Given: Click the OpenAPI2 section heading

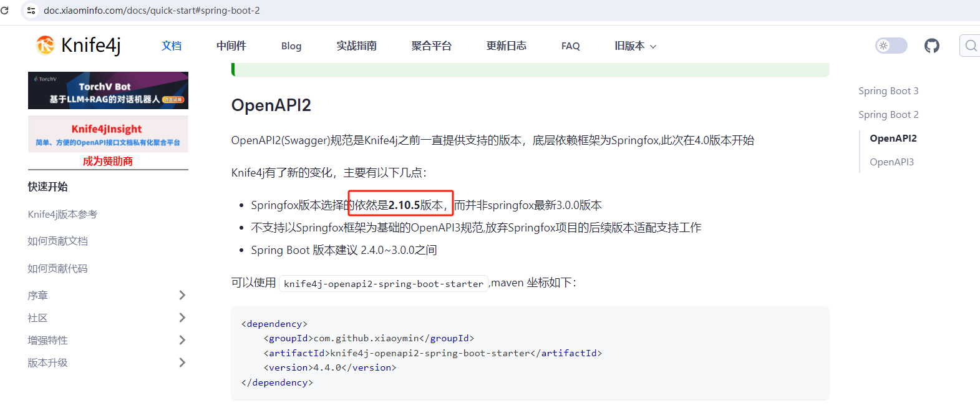Looking at the screenshot, I should click(271, 105).
